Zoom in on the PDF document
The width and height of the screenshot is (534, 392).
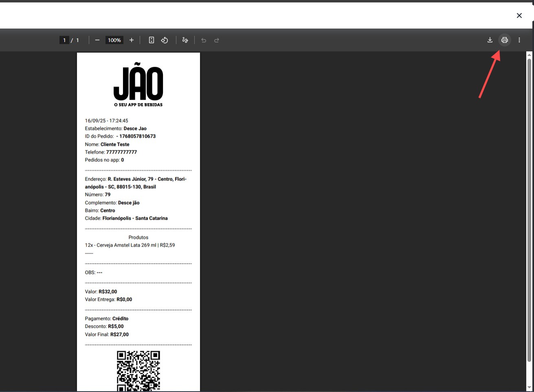132,40
